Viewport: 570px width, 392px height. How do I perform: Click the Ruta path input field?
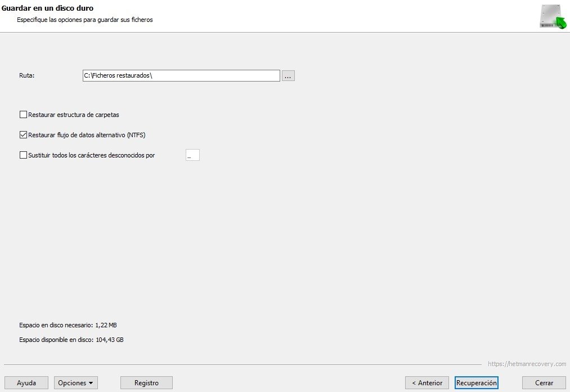click(x=181, y=75)
